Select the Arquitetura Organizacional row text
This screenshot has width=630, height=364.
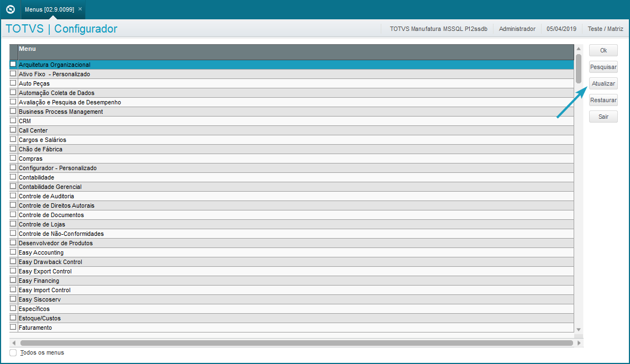click(x=55, y=65)
